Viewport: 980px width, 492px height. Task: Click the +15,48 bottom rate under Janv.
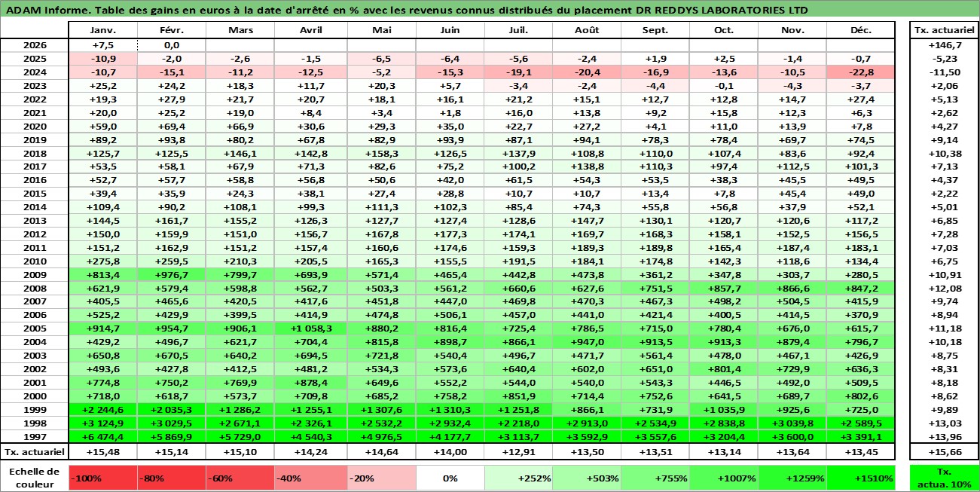click(102, 452)
